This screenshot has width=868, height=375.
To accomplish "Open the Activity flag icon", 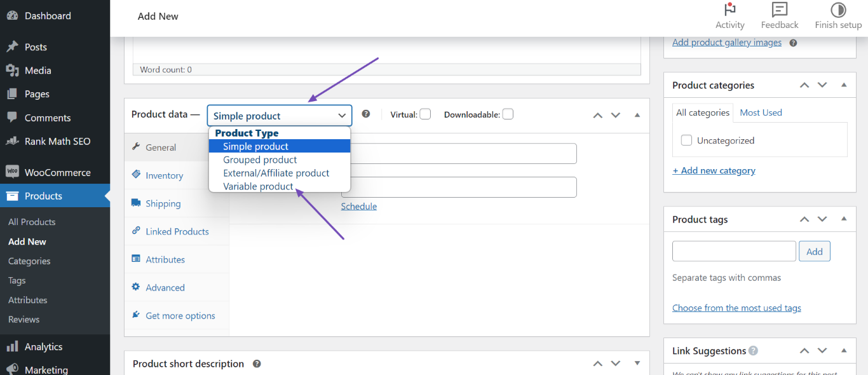I will point(729,10).
